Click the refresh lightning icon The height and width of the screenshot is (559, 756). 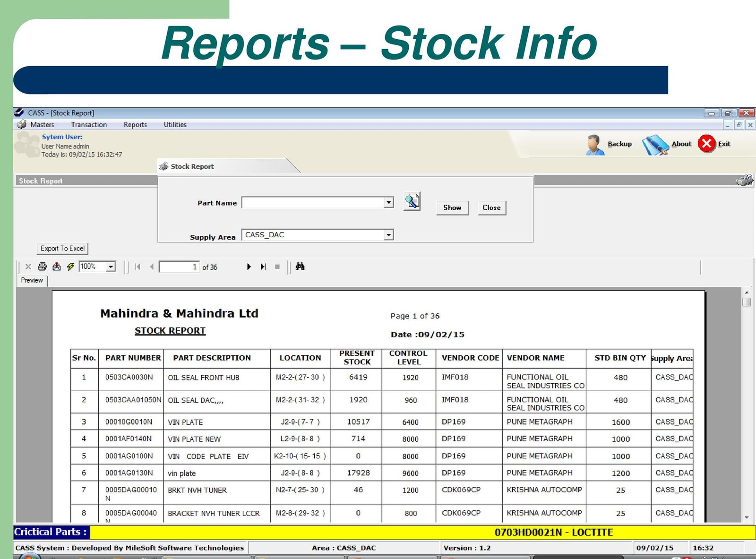[70, 267]
